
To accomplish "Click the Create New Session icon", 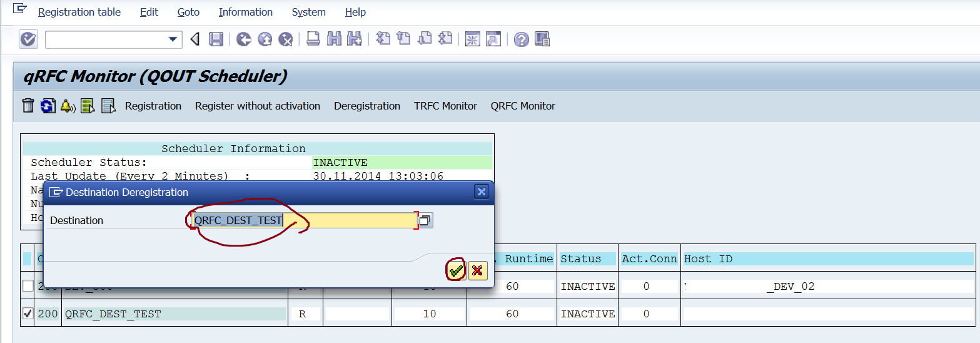I will pos(473,39).
